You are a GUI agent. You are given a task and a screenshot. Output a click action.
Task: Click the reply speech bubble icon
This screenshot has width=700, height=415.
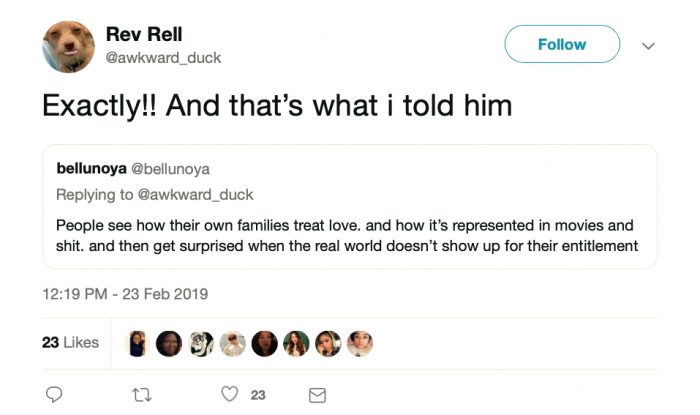coord(54,394)
